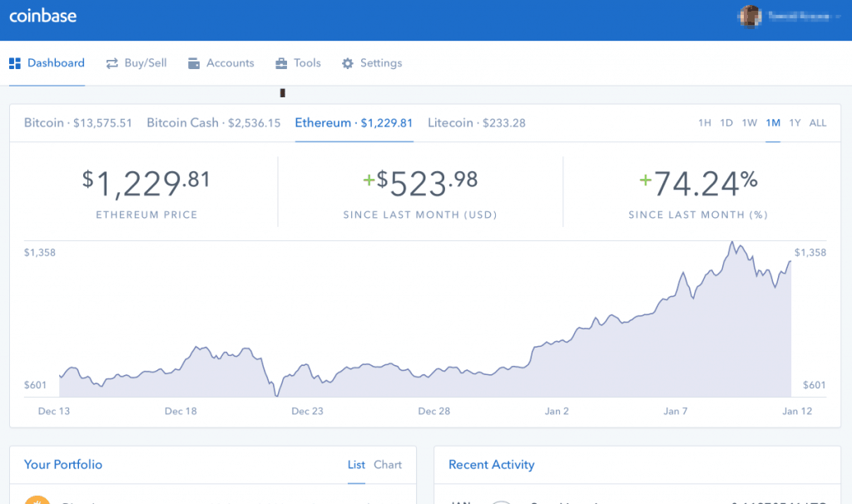Click the coinbase logo
The height and width of the screenshot is (504, 852).
tap(43, 16)
